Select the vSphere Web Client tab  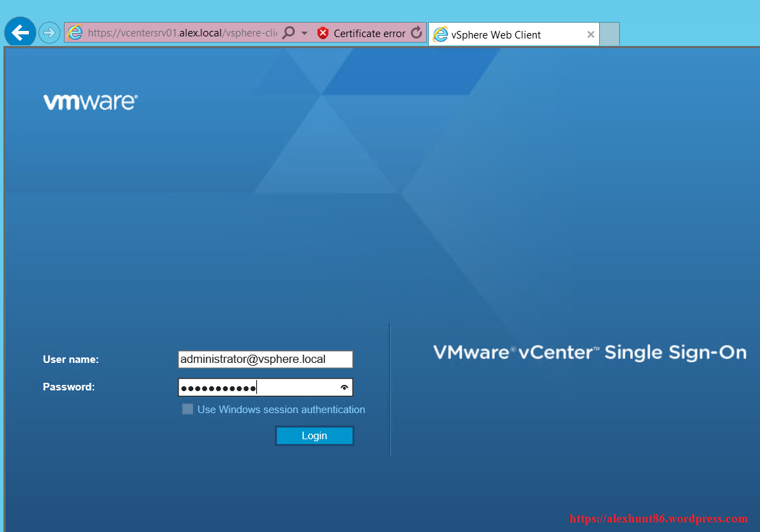pyautogui.click(x=514, y=34)
